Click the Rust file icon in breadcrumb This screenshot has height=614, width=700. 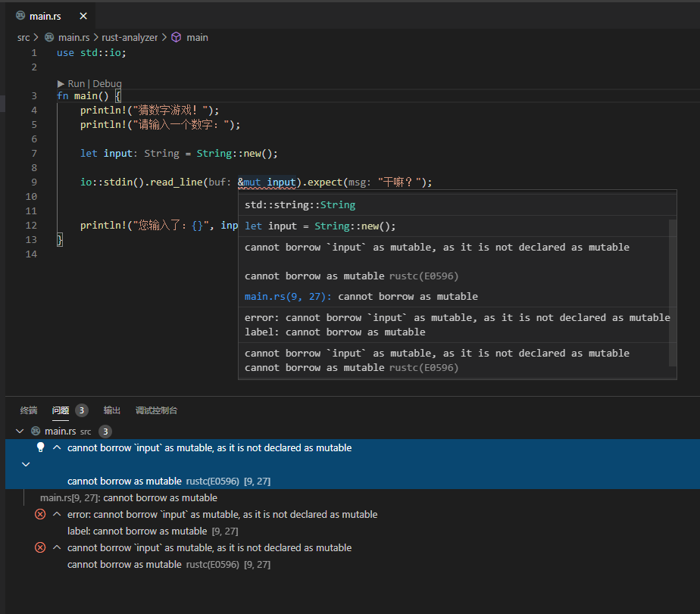coord(49,38)
